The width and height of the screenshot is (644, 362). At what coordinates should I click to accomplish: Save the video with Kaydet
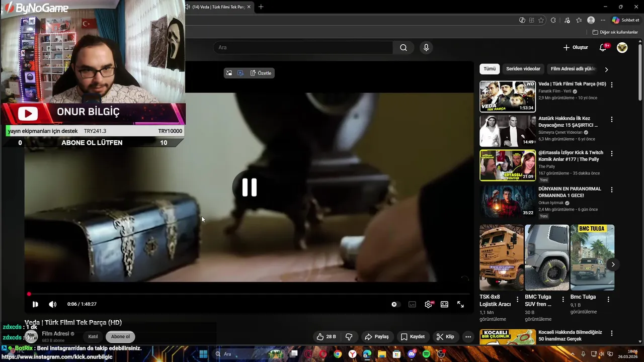click(413, 337)
